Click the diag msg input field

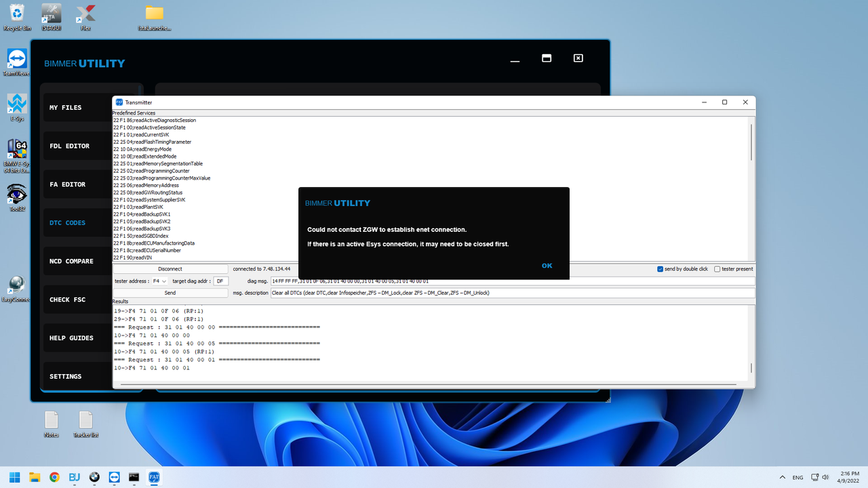(x=512, y=281)
